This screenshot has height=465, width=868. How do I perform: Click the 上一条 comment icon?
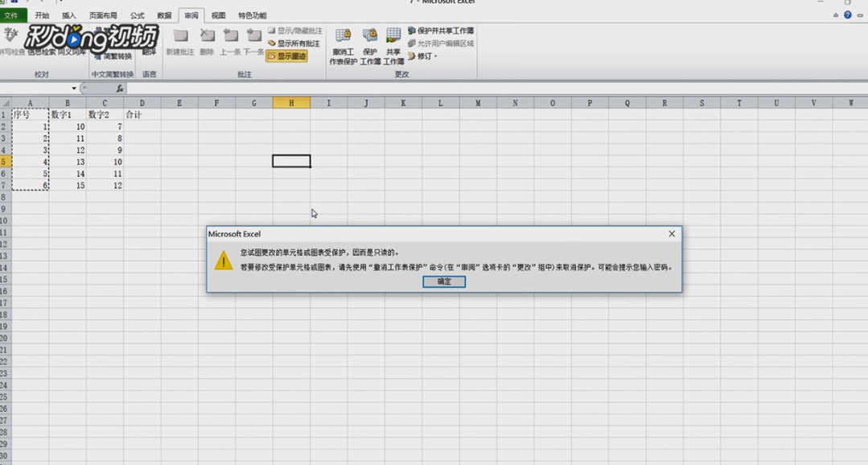pos(230,42)
